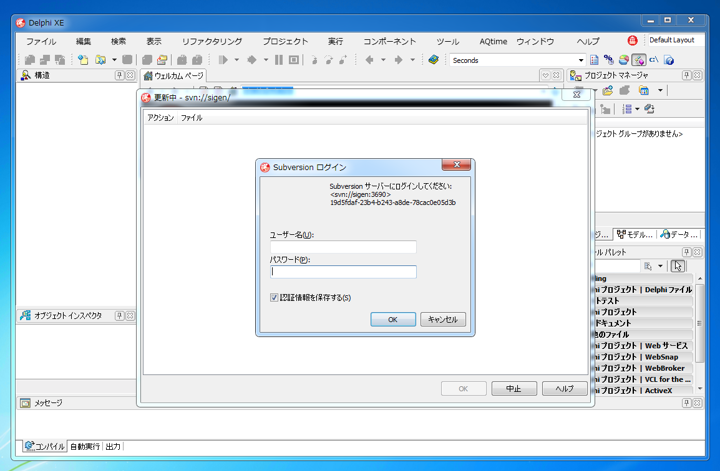Image resolution: width=720 pixels, height=471 pixels.
Task: Click the back navigation arrow icon
Action: point(369,60)
